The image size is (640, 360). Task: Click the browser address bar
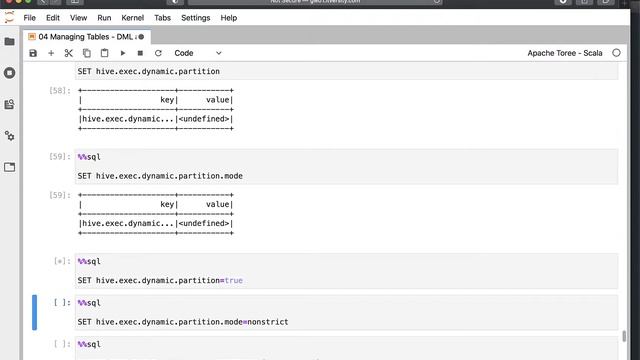(x=315, y=2)
